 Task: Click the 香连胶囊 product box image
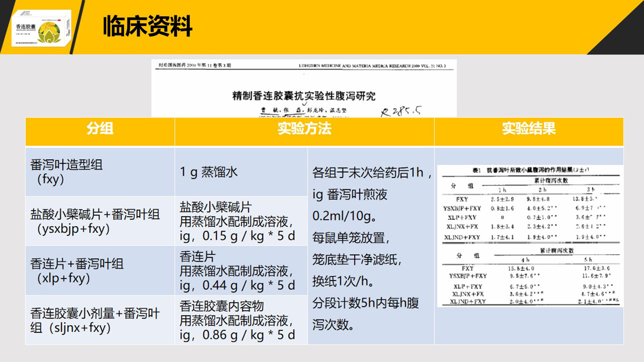tap(42, 27)
